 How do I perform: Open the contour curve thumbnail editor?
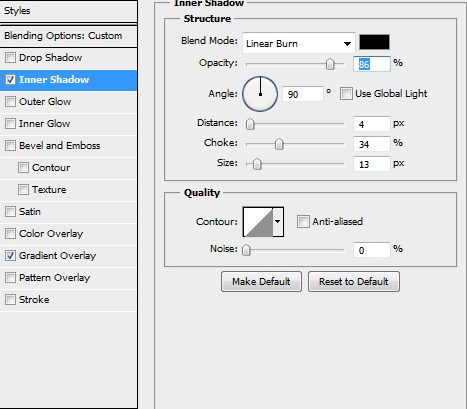[258, 222]
